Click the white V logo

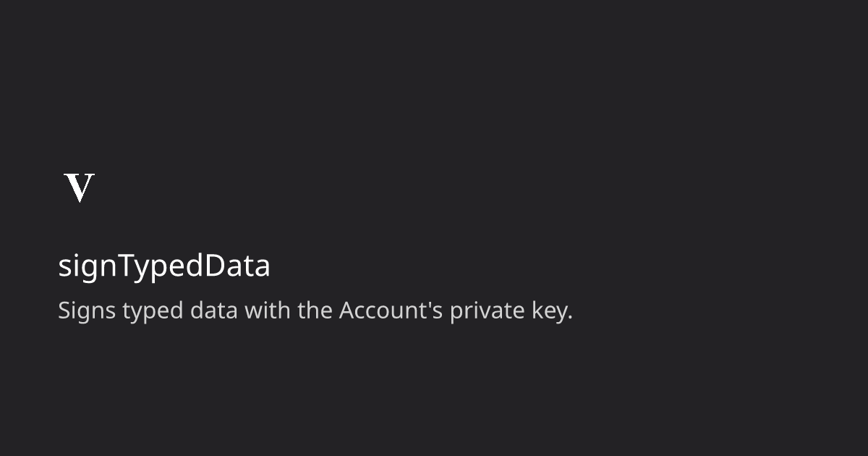click(80, 188)
